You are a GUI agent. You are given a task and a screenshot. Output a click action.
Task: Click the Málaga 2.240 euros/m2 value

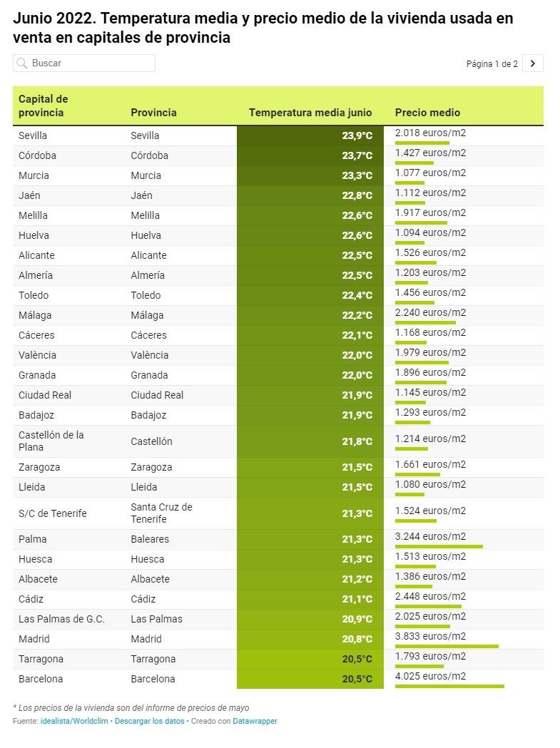click(x=430, y=312)
